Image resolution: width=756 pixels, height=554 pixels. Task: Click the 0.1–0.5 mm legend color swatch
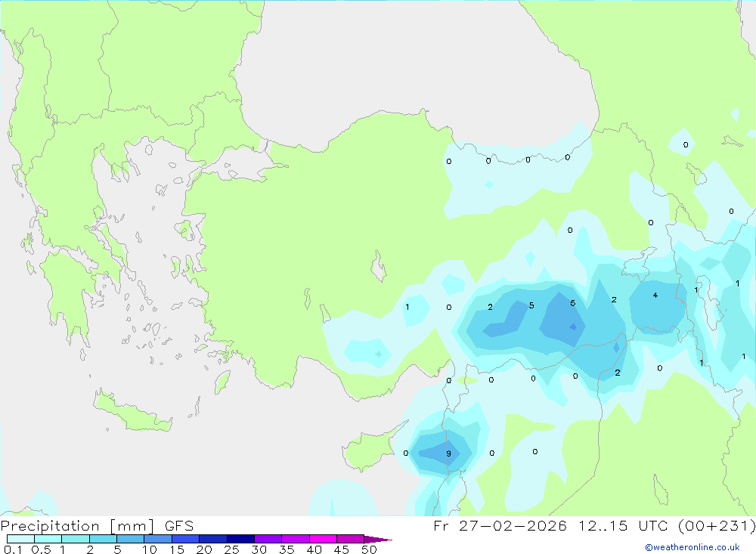pos(20,539)
